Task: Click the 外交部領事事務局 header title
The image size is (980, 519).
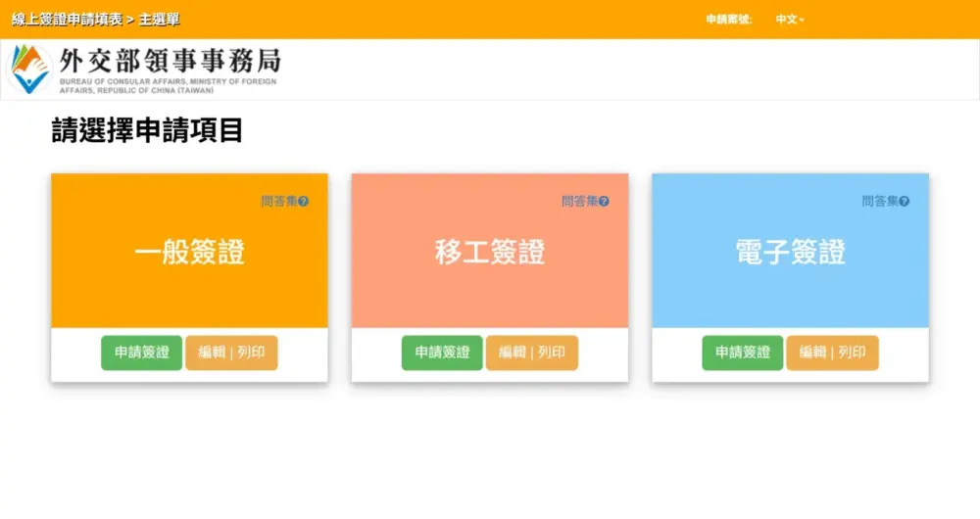Action: [x=170, y=60]
